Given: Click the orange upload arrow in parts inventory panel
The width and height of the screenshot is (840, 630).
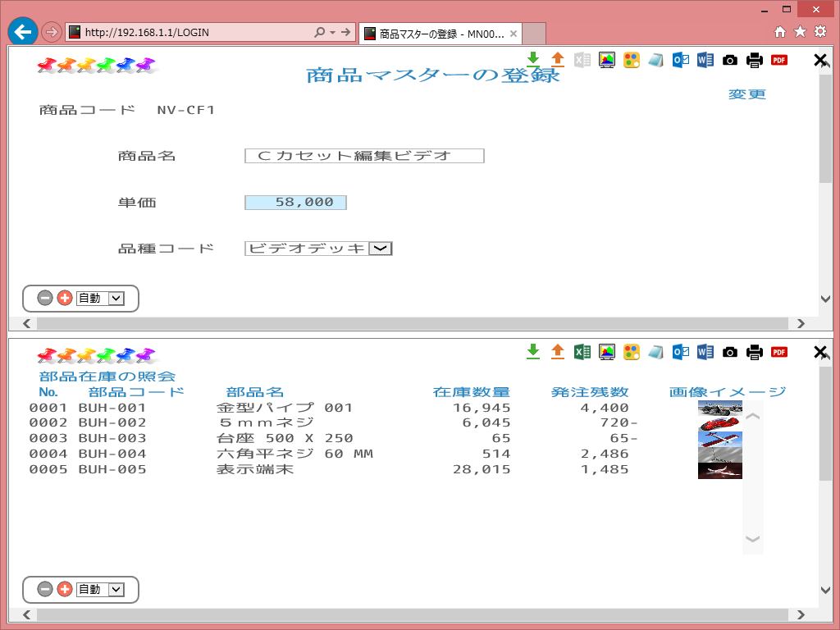Looking at the screenshot, I should [x=558, y=352].
